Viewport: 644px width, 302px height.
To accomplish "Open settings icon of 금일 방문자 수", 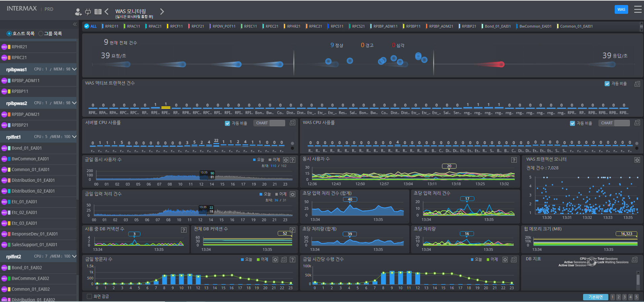I will 275,260.
